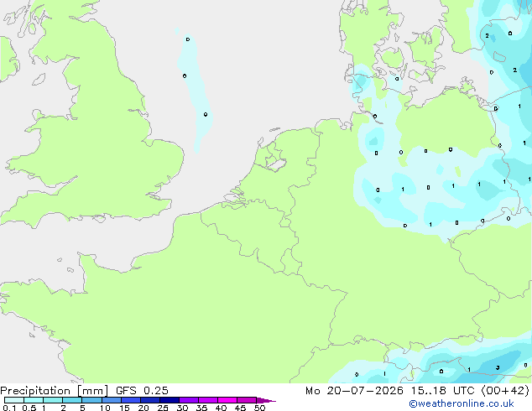Click the '50' legend scale label
Image resolution: width=532 pixels, height=411 pixels.
click(259, 408)
